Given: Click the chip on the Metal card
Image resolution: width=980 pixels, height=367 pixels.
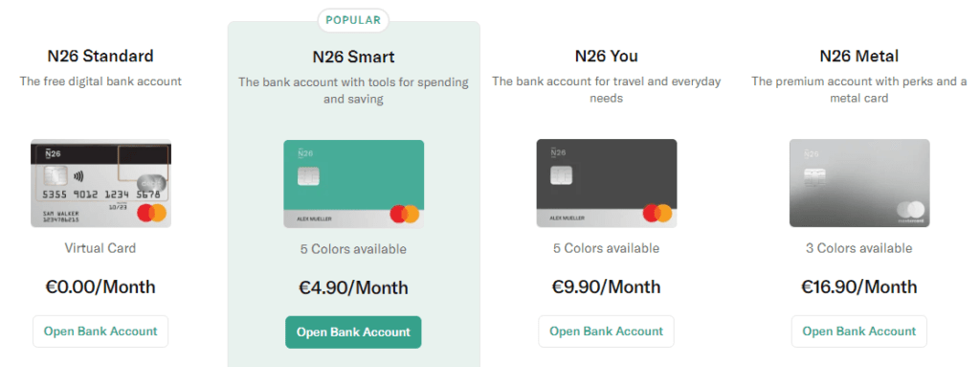Looking at the screenshot, I should 815,176.
